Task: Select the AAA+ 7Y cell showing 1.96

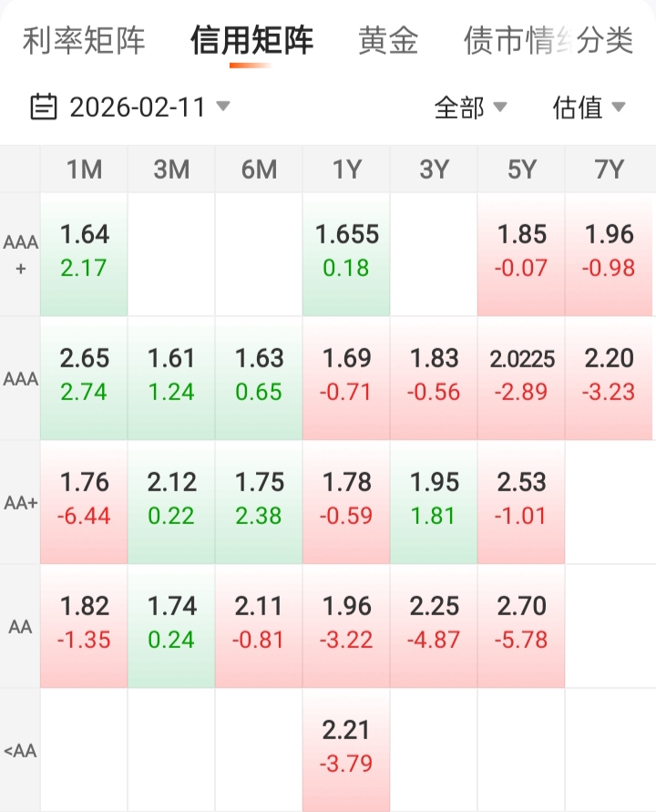Action: click(x=609, y=252)
